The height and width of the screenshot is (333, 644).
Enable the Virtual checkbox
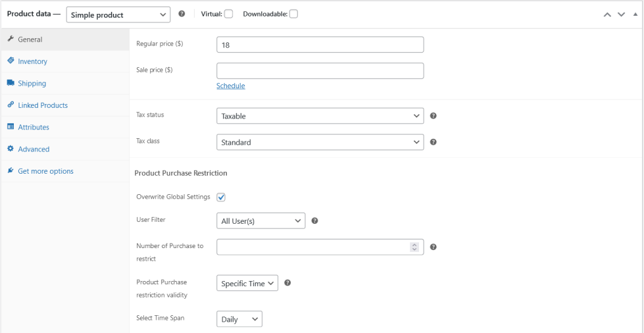click(228, 14)
